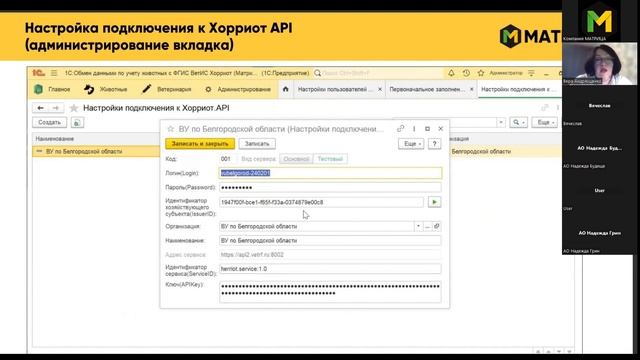The height and width of the screenshot is (360, 640).
Task: Switch to Первоначальное заполнение tab
Action: tap(427, 89)
